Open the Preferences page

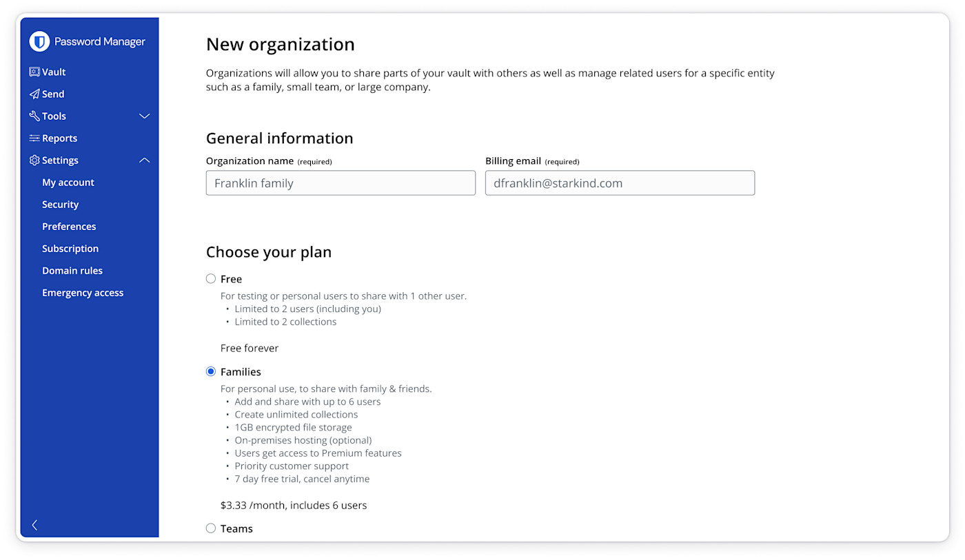(69, 226)
